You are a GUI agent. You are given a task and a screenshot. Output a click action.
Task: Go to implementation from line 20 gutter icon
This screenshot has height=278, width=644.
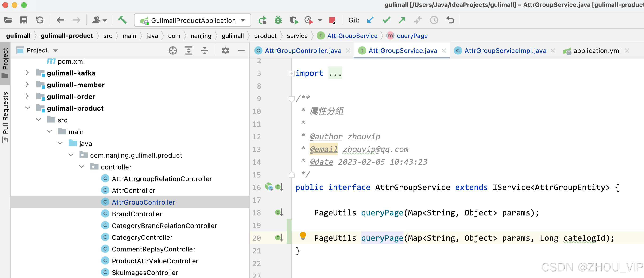[279, 238]
